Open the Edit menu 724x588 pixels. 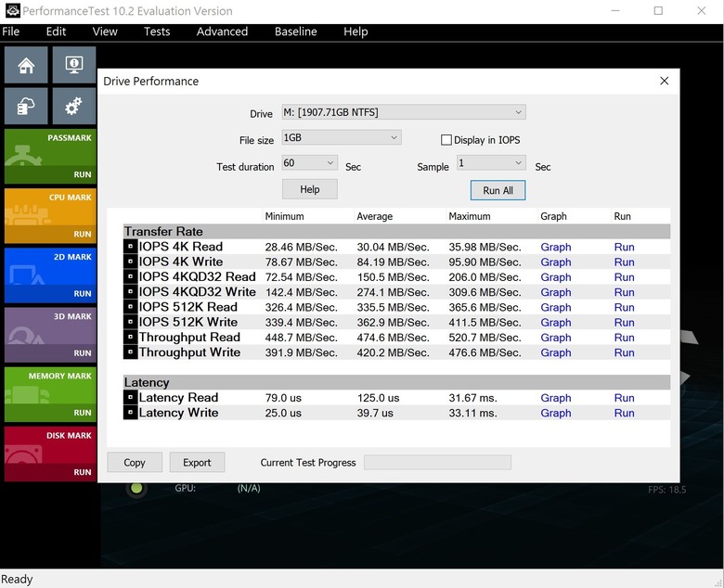[x=56, y=32]
